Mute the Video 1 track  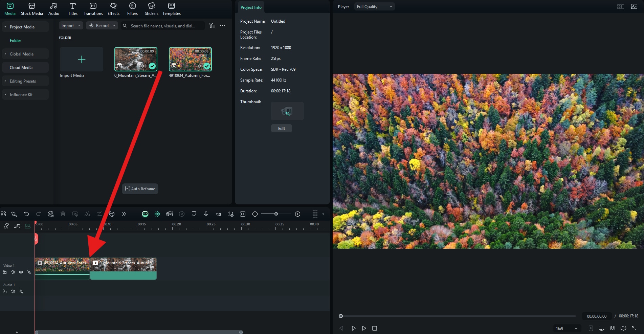tap(13, 272)
